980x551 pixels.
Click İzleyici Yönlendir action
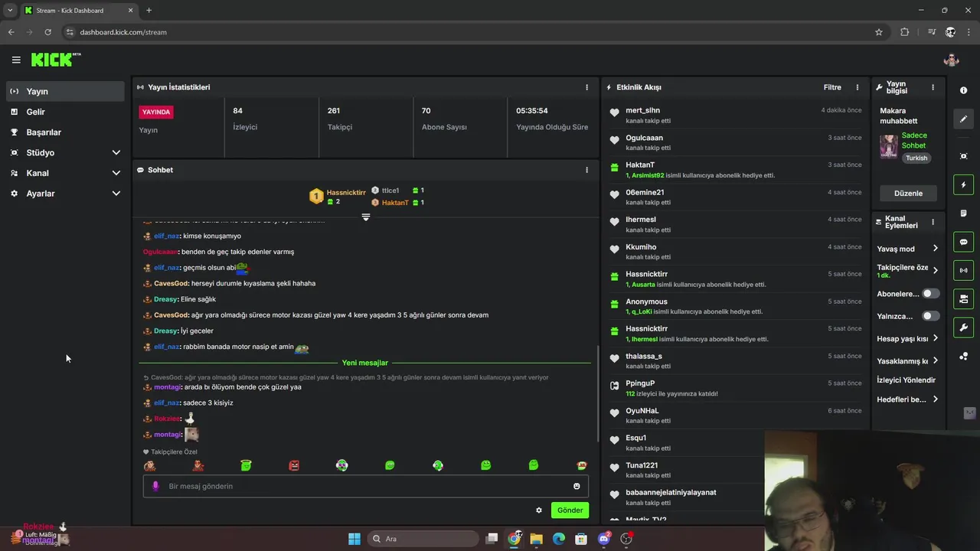tap(906, 380)
